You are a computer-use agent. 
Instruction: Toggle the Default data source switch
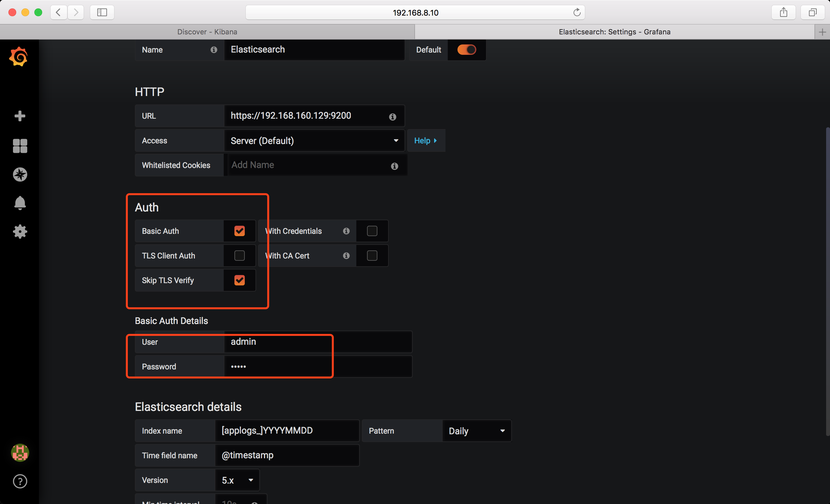466,50
